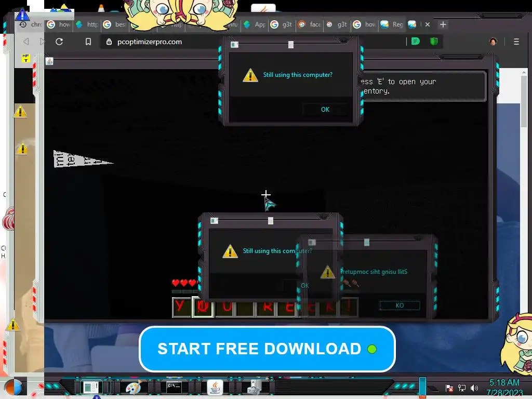Click the web page vertical scrollbar thumb
Screen dimensions: 532x399
(525, 101)
